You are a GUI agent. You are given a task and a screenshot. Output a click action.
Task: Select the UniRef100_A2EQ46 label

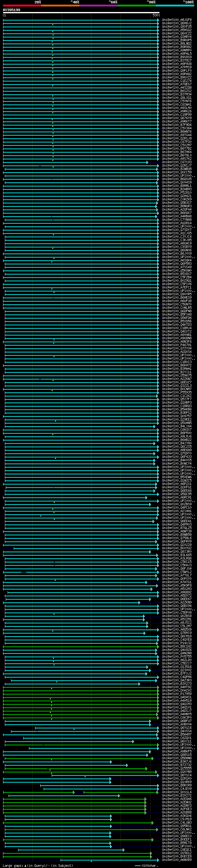[x=177, y=799]
